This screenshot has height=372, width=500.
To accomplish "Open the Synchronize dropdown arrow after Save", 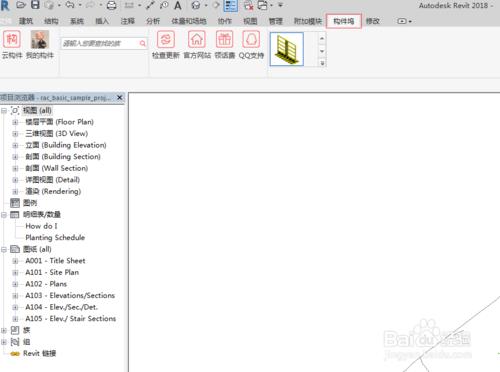I will click(x=59, y=5).
